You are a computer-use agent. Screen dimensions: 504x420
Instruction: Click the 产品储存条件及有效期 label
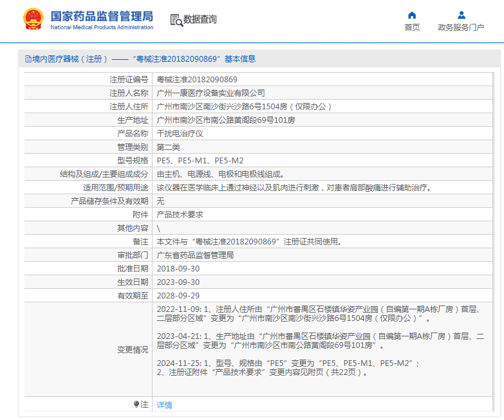click(x=109, y=201)
